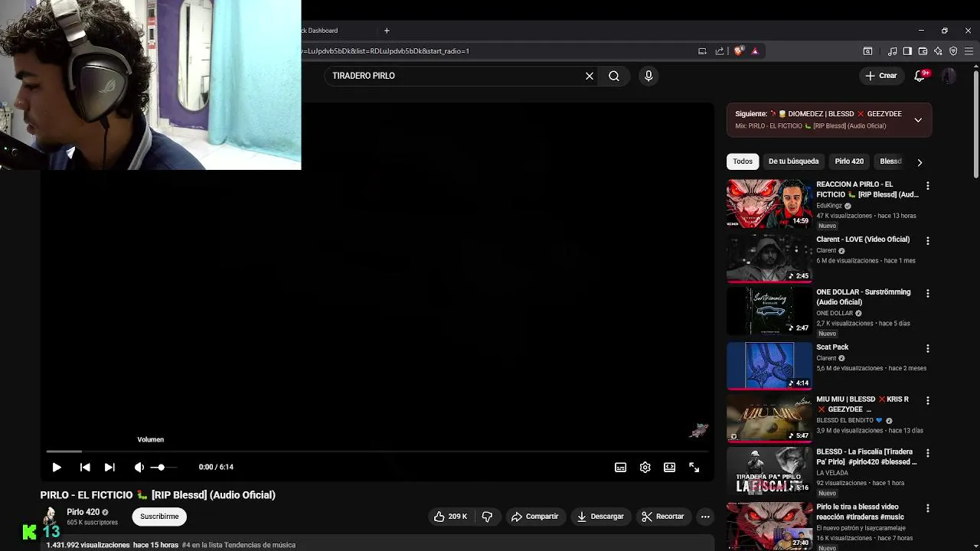Search with voice microphone
The height and width of the screenshot is (551, 980).
coord(648,76)
